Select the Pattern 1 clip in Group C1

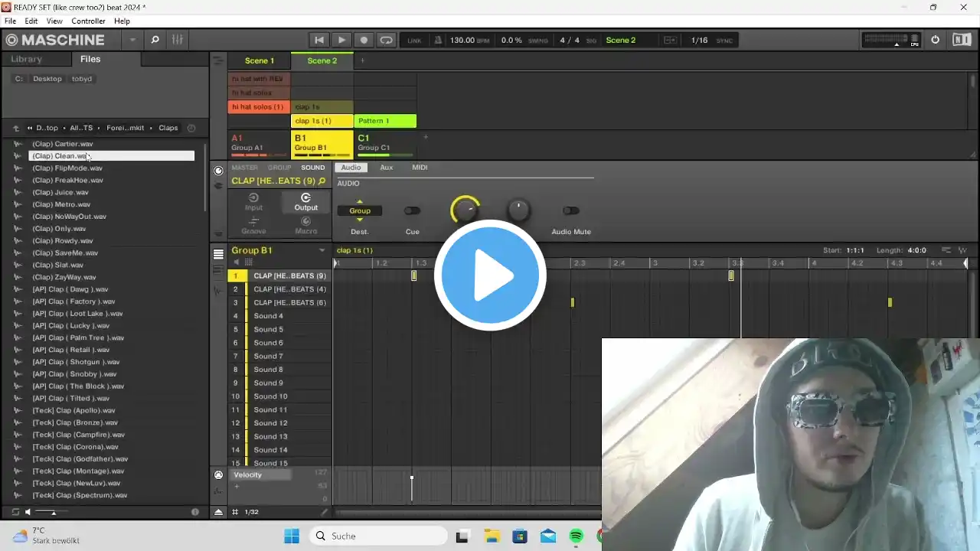tap(385, 121)
